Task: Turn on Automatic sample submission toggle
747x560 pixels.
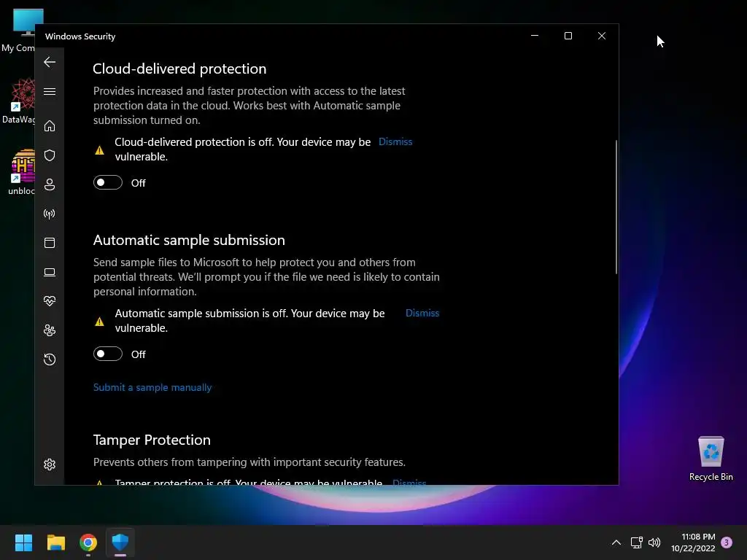Action: [x=108, y=354]
